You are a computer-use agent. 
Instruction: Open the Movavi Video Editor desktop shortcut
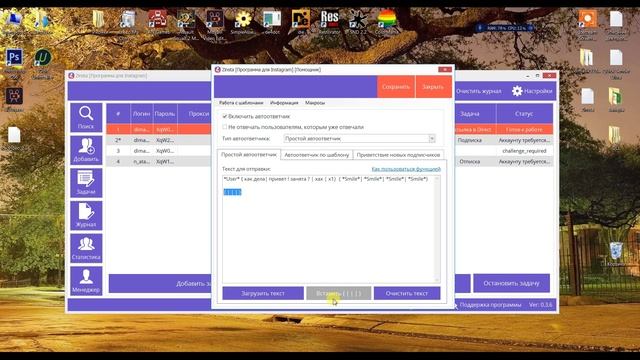214,19
